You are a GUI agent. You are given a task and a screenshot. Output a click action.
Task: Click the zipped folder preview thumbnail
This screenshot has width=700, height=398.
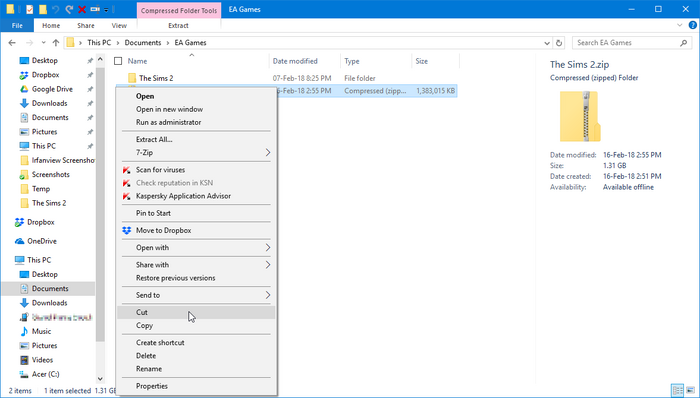click(580, 116)
